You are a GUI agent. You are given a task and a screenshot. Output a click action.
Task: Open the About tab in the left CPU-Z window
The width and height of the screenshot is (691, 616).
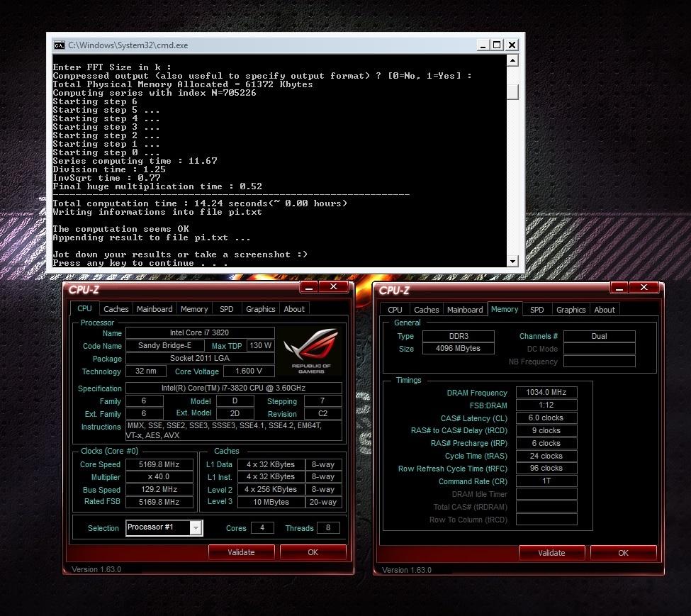click(294, 309)
